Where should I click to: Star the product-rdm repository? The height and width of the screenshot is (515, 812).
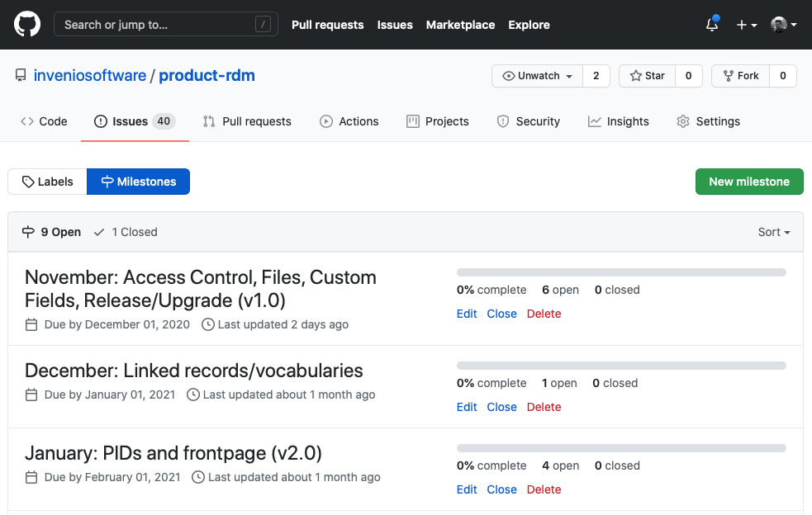coord(647,76)
